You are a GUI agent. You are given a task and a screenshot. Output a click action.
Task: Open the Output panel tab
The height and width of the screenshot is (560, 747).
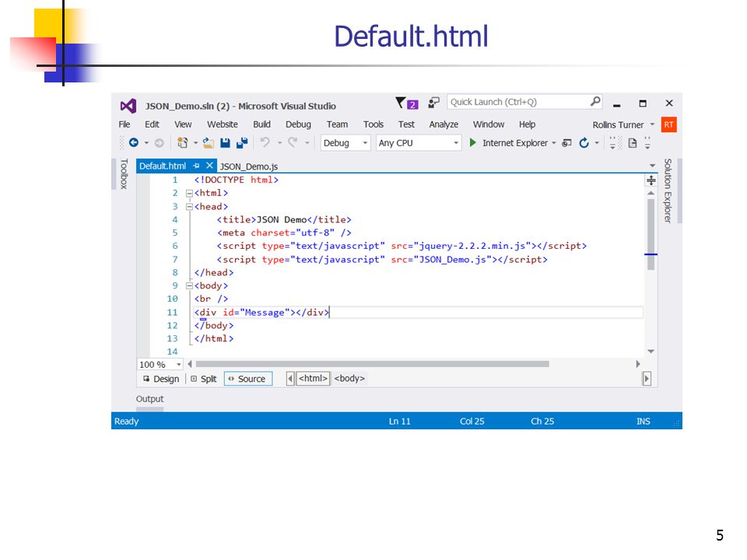pyautogui.click(x=149, y=399)
